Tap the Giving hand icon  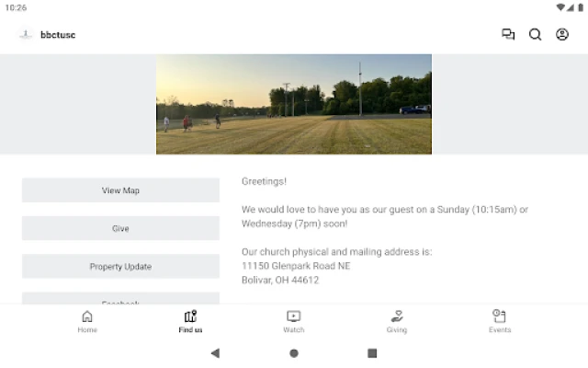click(x=397, y=316)
